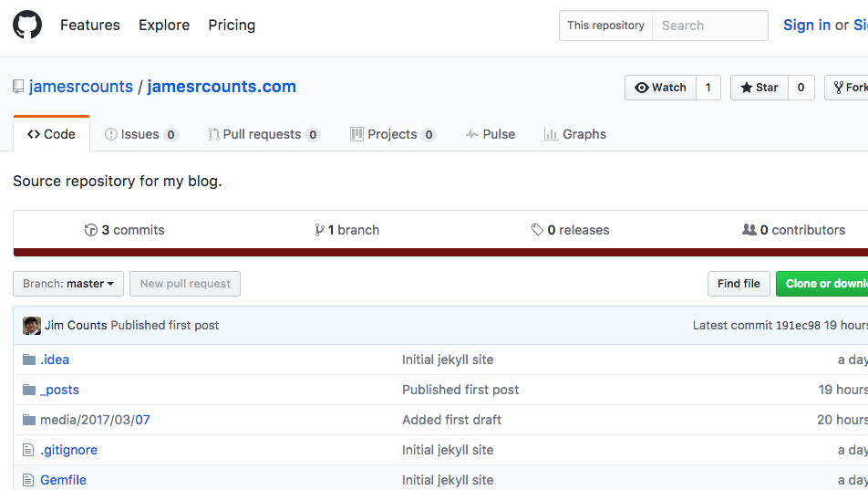The height and width of the screenshot is (490, 868).
Task: Expand the Branch: master dropdown
Action: pyautogui.click(x=68, y=284)
